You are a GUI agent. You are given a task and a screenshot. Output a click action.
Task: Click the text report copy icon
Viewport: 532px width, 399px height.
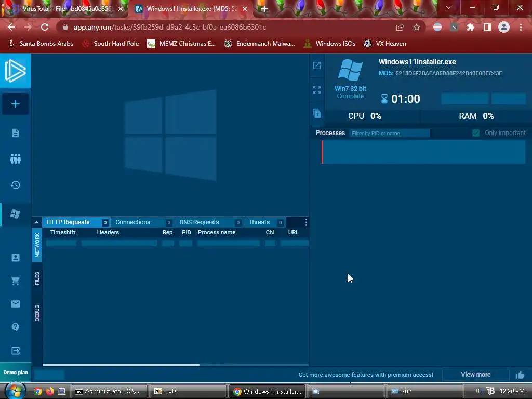[x=317, y=113]
